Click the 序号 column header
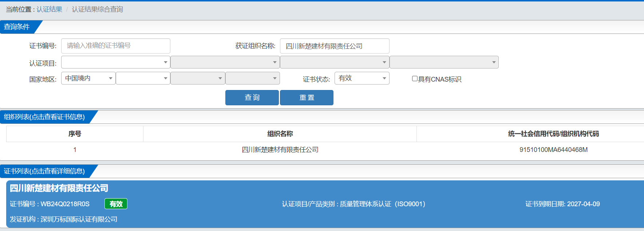 click(x=75, y=134)
